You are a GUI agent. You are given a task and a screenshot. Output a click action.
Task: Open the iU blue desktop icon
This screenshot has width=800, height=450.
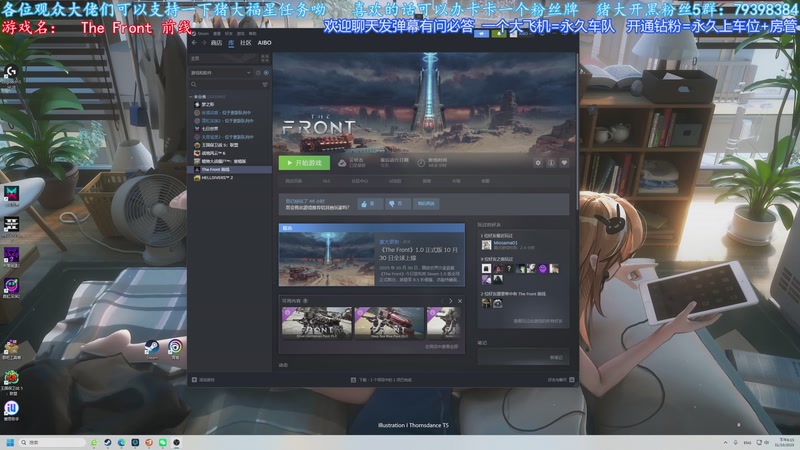point(11,410)
